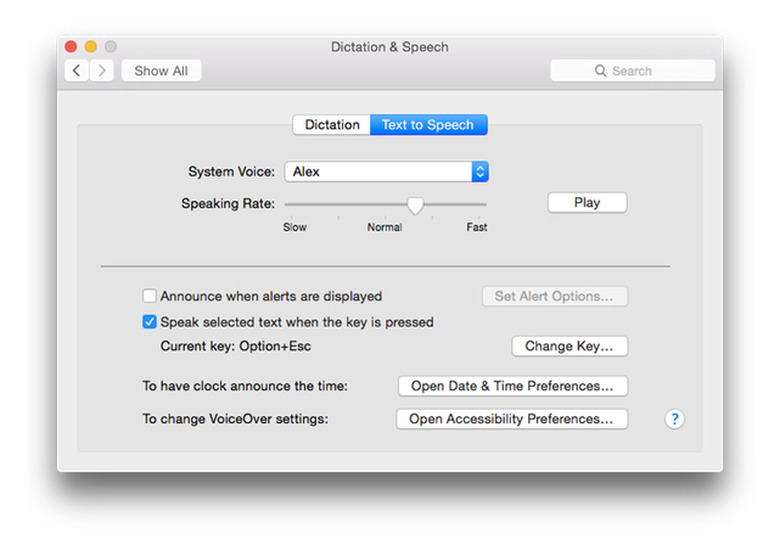Image resolution: width=780 pixels, height=551 pixels.
Task: Open help with the question mark button
Action: (x=675, y=419)
